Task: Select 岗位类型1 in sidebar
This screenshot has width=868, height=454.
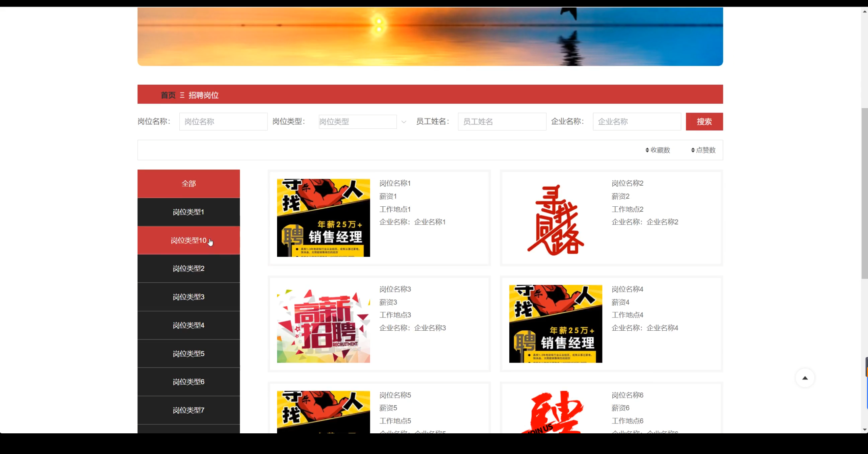Action: coord(189,212)
